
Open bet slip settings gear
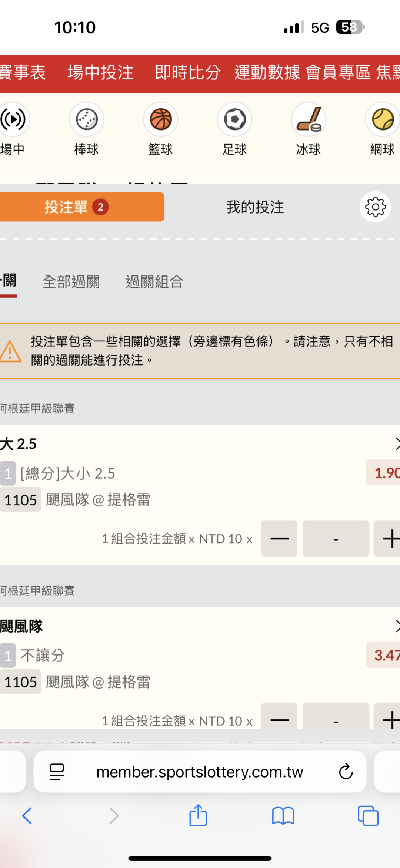[x=375, y=207]
